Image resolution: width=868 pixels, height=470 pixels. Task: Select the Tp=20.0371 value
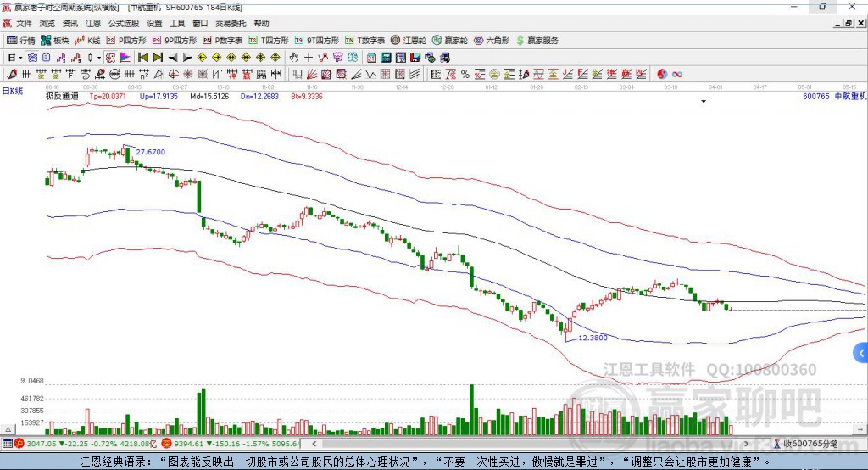pyautogui.click(x=108, y=96)
